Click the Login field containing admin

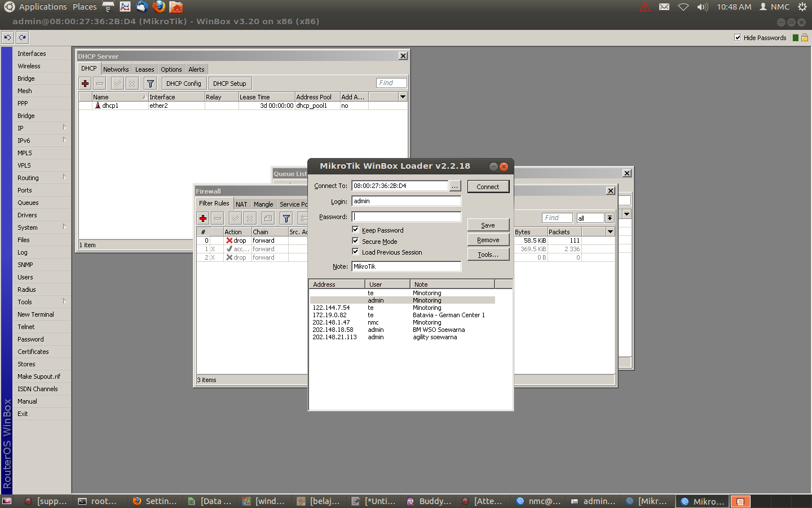407,201
